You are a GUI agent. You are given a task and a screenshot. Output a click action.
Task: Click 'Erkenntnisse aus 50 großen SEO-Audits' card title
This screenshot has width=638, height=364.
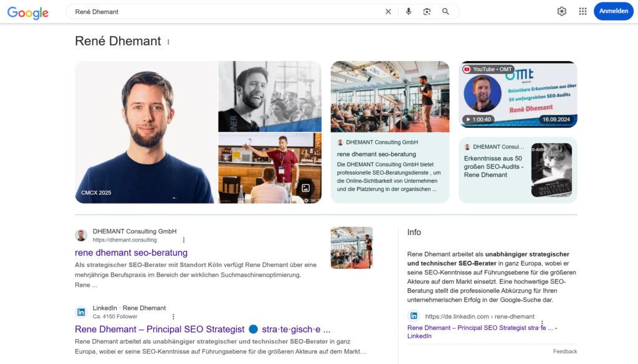pos(493,167)
